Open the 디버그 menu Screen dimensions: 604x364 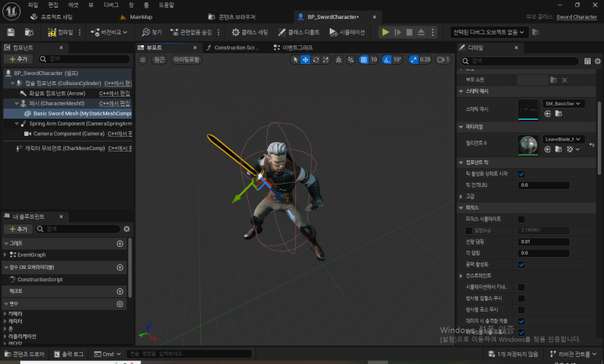coord(111,5)
